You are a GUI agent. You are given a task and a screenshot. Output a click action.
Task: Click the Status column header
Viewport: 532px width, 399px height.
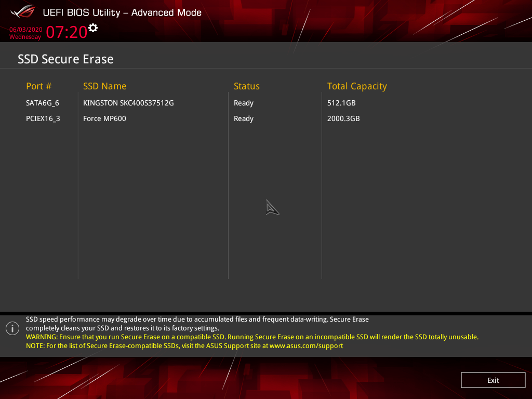tap(247, 86)
